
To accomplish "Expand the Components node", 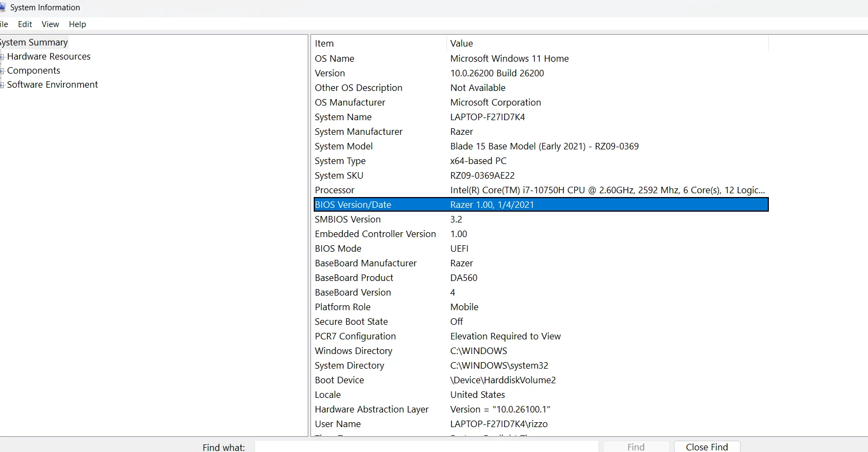I will 2,71.
